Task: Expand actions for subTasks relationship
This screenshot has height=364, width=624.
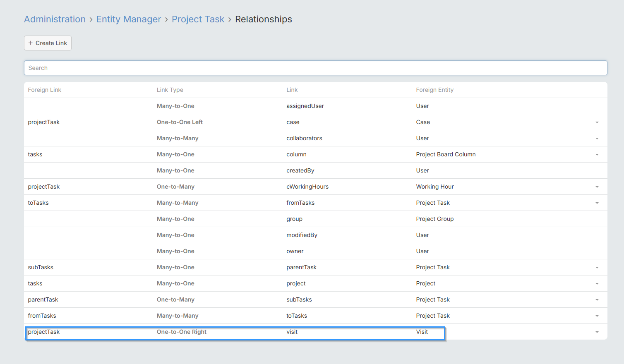Action: tap(597, 300)
